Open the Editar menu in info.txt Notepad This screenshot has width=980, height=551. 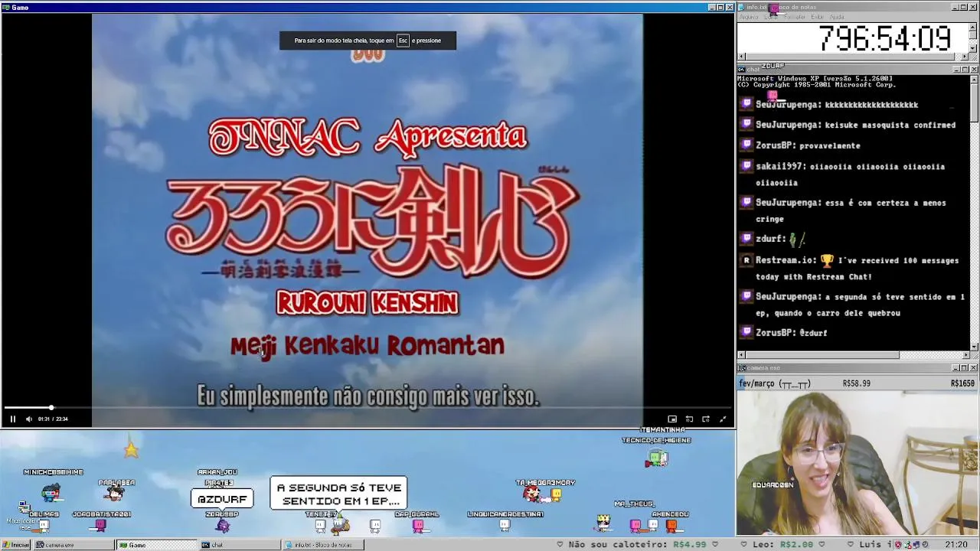(772, 17)
